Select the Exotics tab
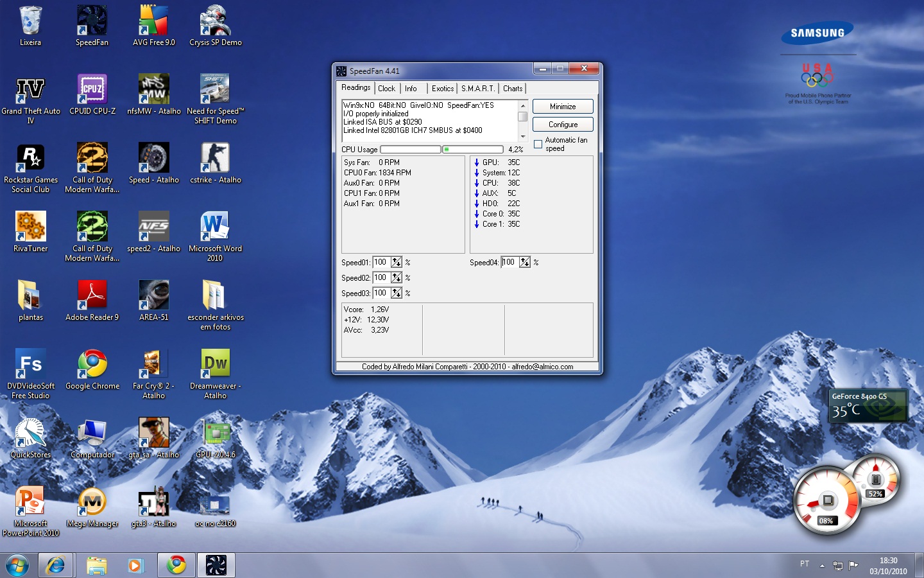 pos(442,89)
